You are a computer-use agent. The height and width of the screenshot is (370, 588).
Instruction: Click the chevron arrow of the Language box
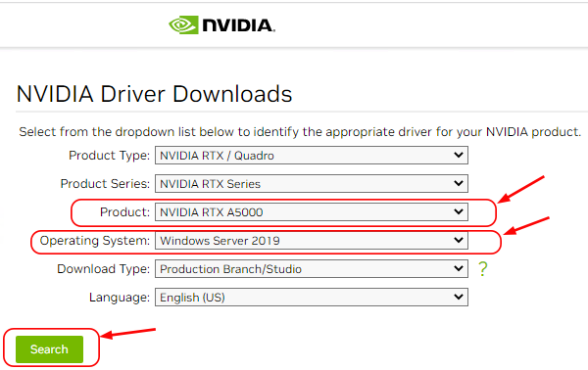pyautogui.click(x=459, y=297)
